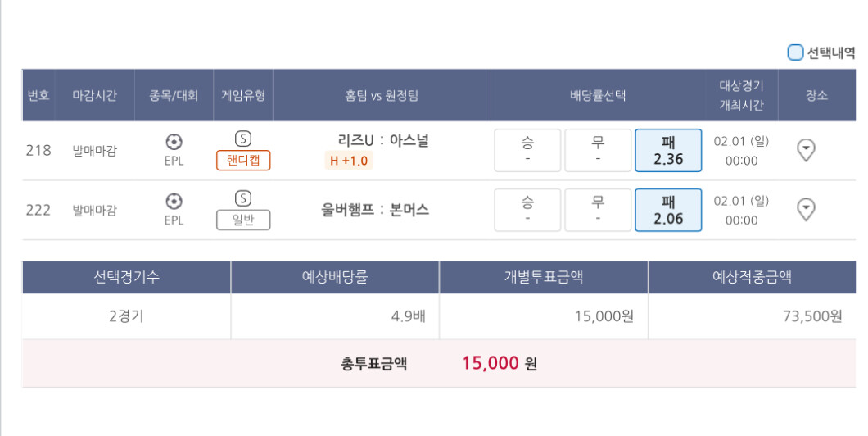Open the 울버햄프 : 본머스 match link

pos(375,210)
